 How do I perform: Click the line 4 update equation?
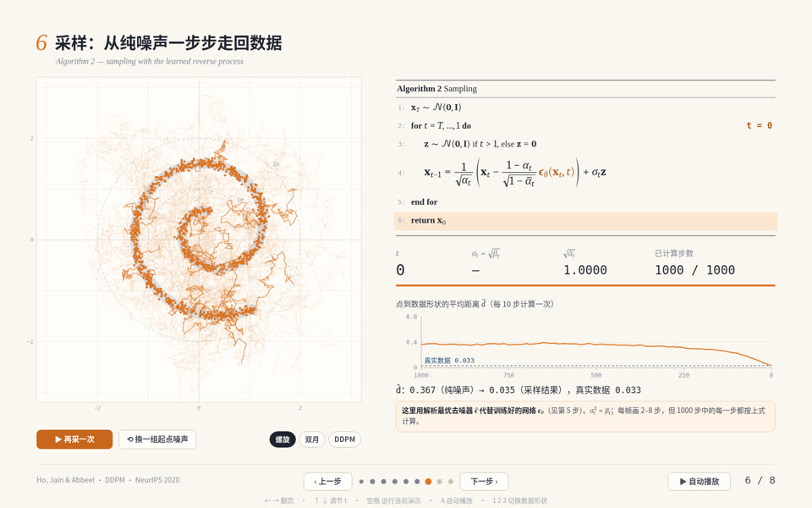pyautogui.click(x=585, y=173)
